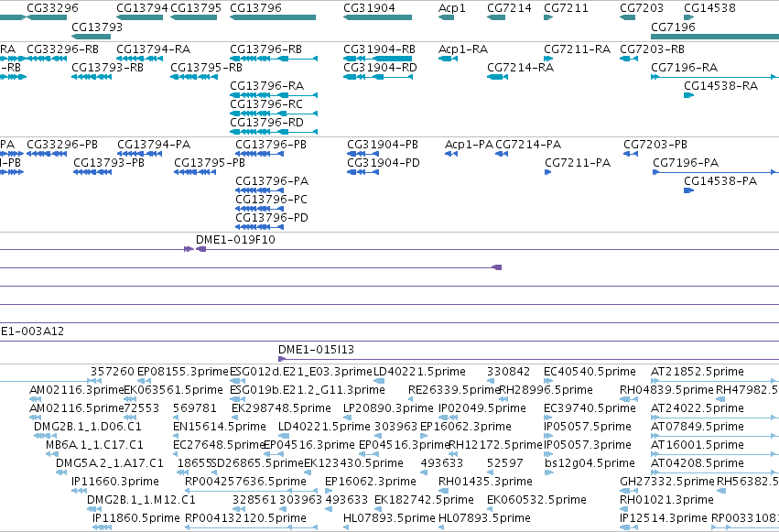Click EST EK182742.5prime
This screenshot has width=779, height=532.
[379, 510]
